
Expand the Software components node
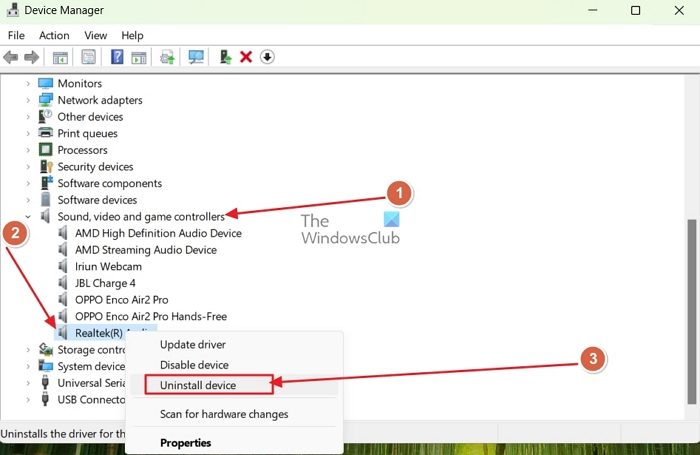pos(28,184)
